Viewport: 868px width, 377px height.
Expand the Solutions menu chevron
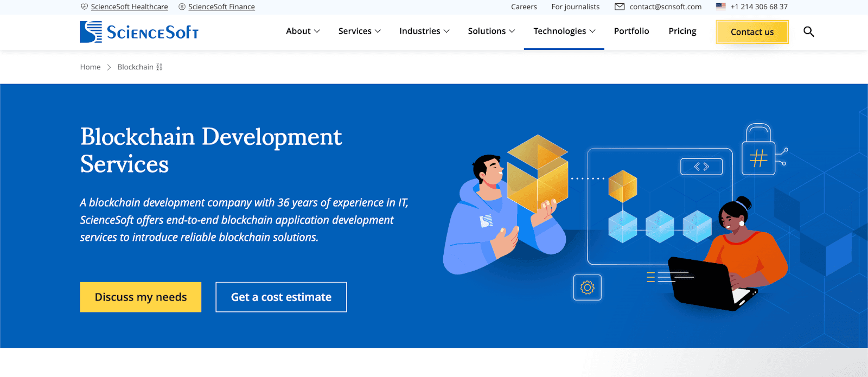coord(512,31)
